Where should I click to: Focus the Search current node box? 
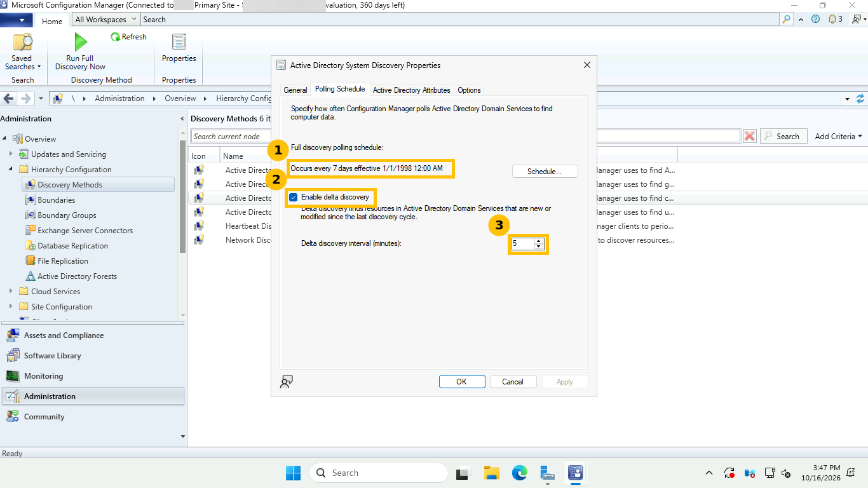465,136
